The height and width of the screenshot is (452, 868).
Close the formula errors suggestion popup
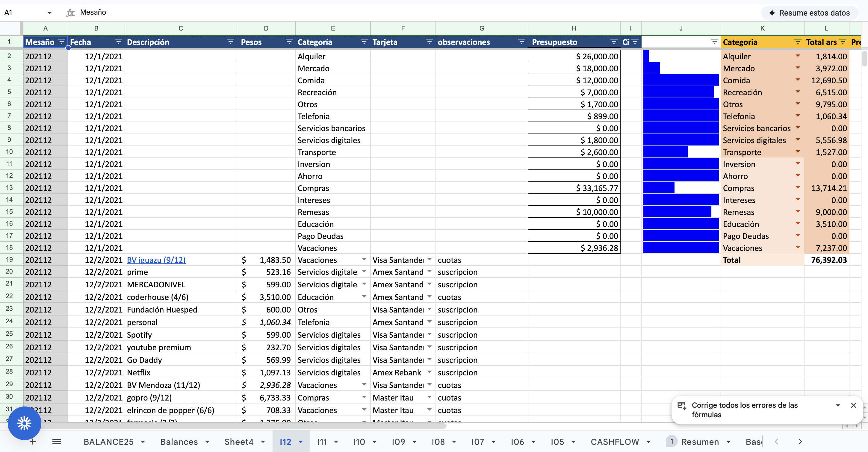coord(854,405)
